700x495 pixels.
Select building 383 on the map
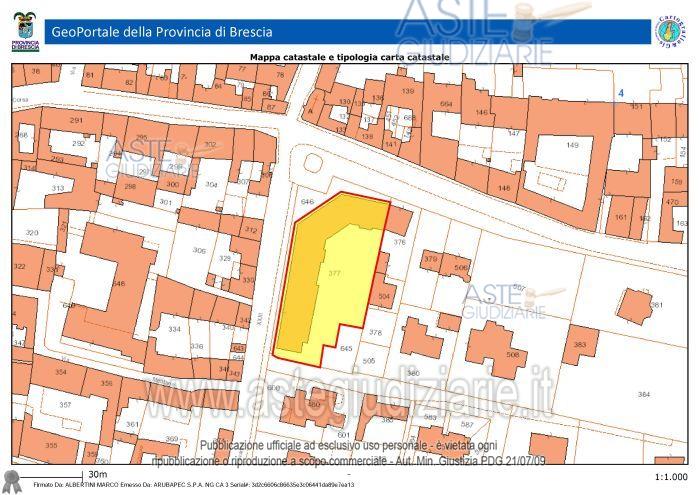tap(580, 345)
